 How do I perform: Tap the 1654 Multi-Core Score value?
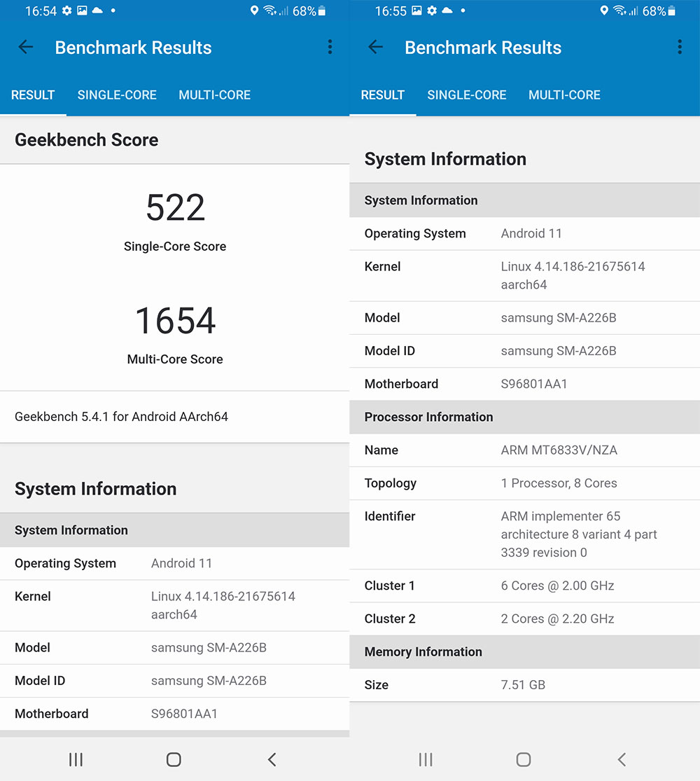175,321
